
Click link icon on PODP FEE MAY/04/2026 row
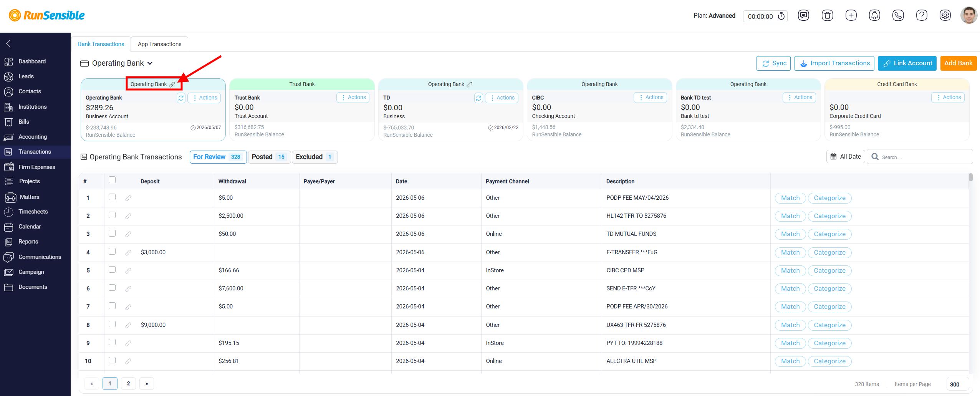(128, 198)
